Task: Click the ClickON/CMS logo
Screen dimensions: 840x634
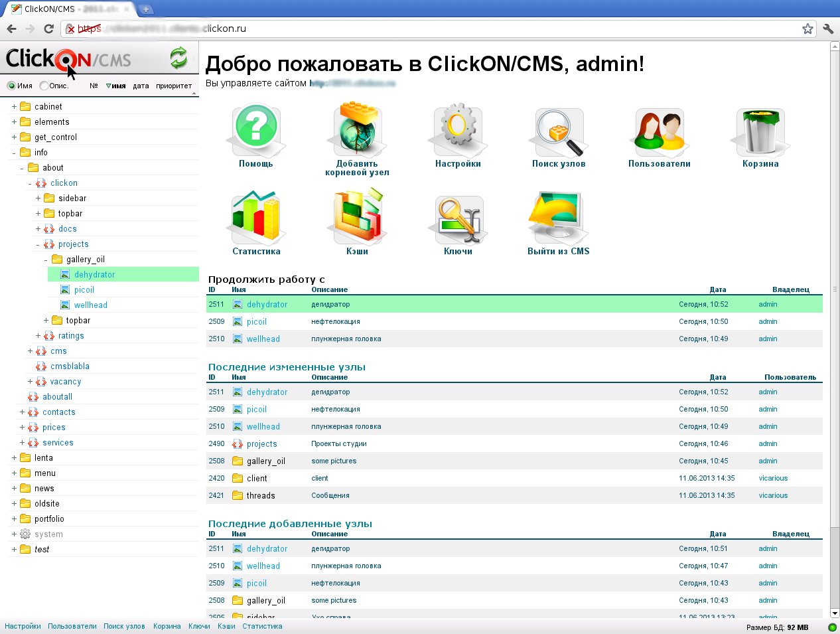Action: pyautogui.click(x=68, y=59)
